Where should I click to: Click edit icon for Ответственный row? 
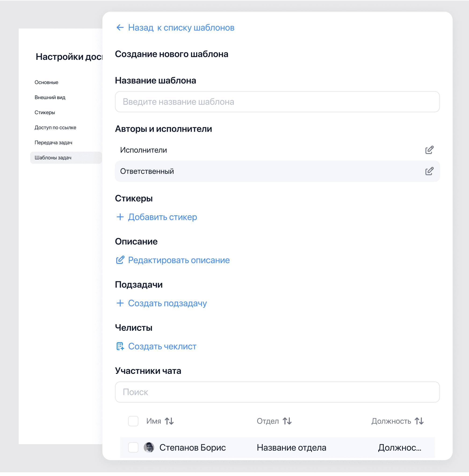(x=429, y=171)
